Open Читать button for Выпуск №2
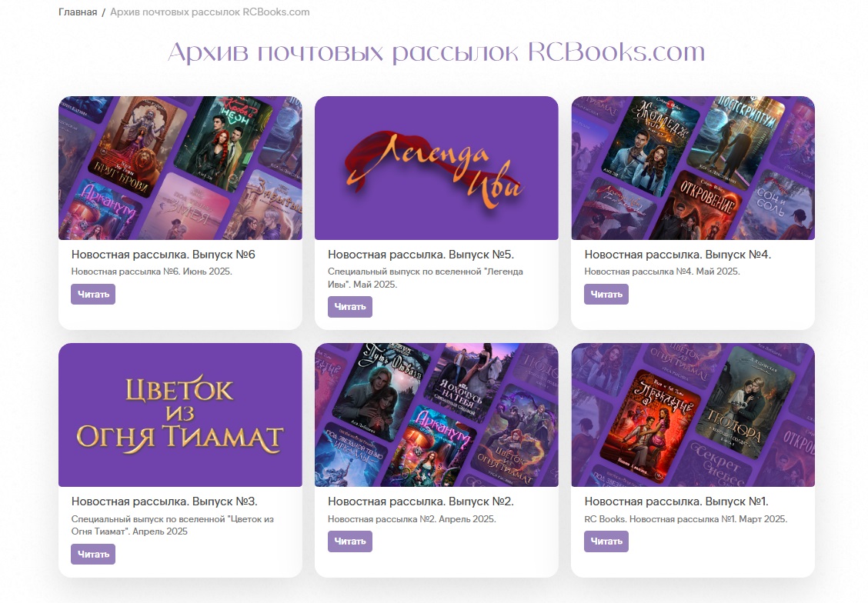The image size is (868, 603). click(x=350, y=541)
